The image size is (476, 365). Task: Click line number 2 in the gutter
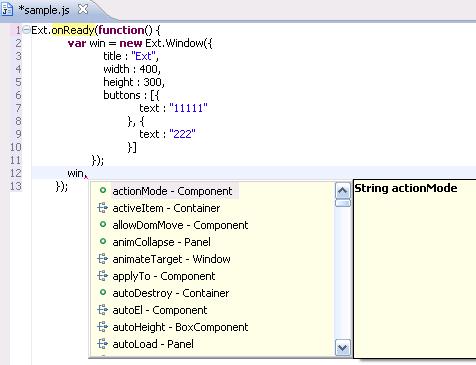pyautogui.click(x=18, y=43)
